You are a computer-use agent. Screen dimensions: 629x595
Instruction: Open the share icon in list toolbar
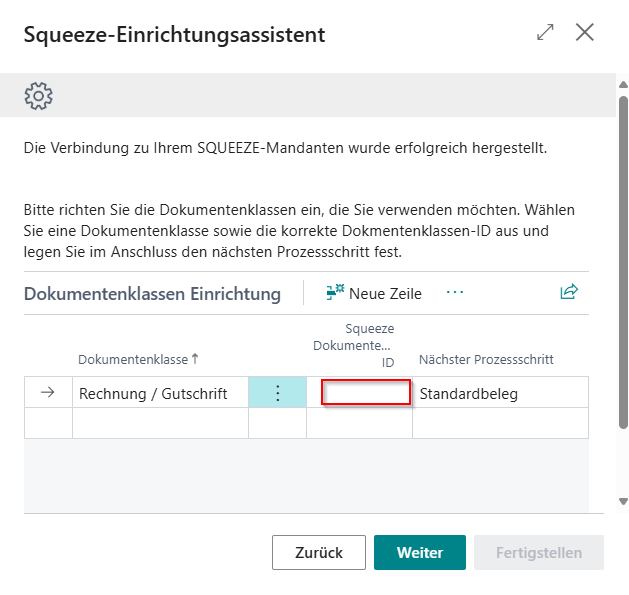569,292
